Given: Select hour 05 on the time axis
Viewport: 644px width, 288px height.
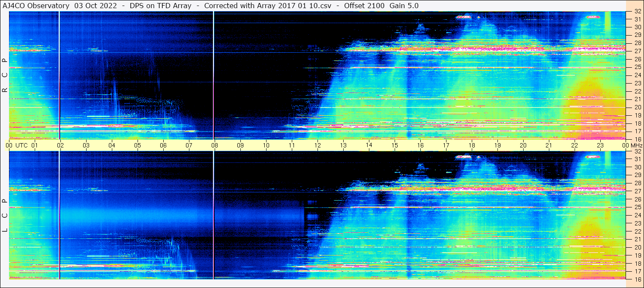Looking at the screenshot, I should [x=138, y=145].
